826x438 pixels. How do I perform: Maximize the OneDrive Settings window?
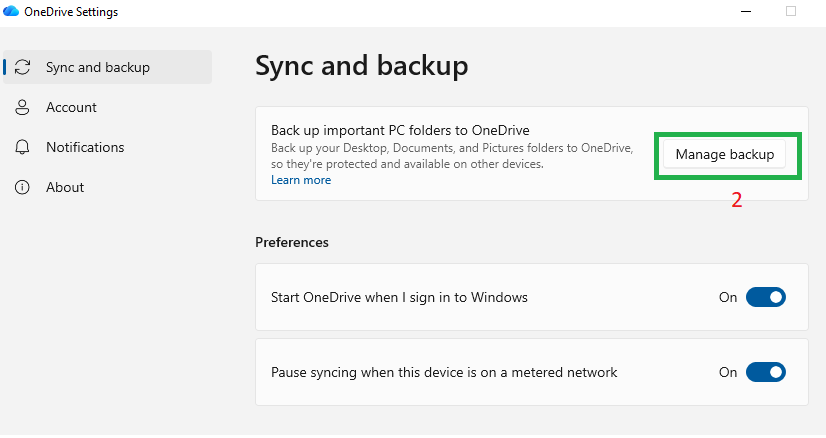click(x=791, y=11)
